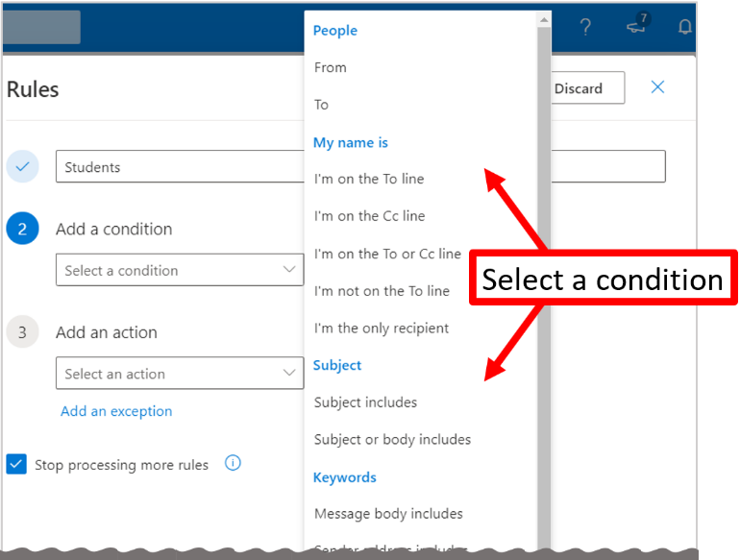This screenshot has height=560, width=740.
Task: Open the feedback megaphone icon with badge
Action: click(x=638, y=24)
